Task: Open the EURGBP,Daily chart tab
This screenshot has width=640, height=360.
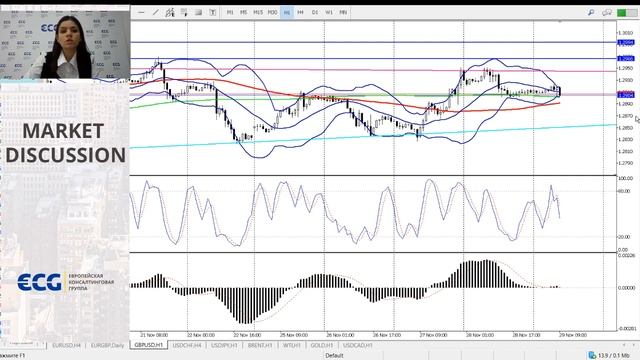Action: (x=107, y=345)
